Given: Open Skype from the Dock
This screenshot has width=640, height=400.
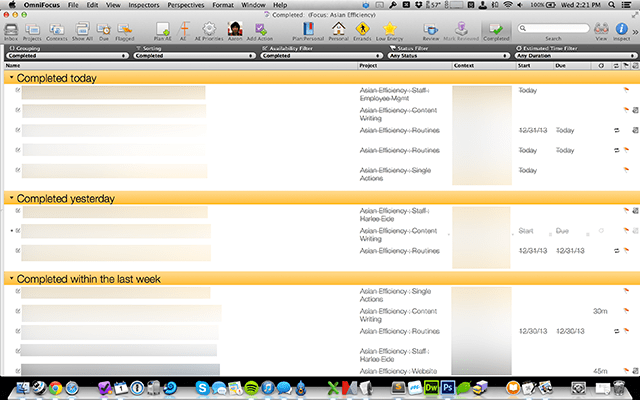Looking at the screenshot, I should pyautogui.click(x=202, y=387).
